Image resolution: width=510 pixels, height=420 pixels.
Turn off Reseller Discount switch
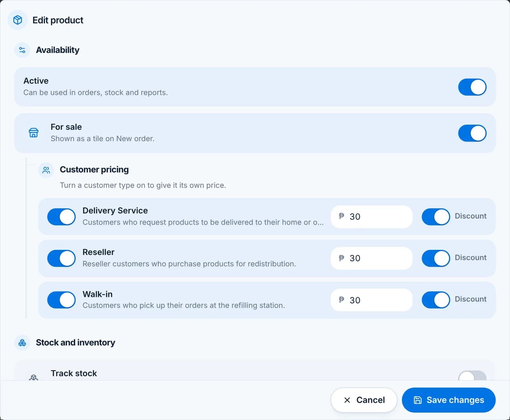point(436,258)
